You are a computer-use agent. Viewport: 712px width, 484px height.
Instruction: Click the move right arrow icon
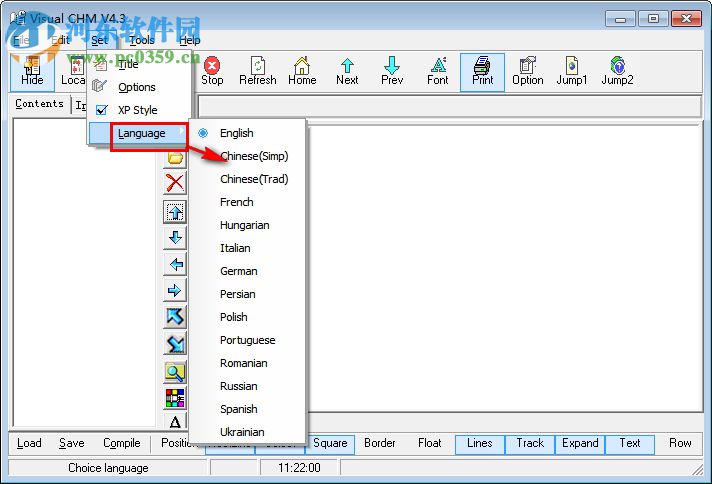pos(175,291)
